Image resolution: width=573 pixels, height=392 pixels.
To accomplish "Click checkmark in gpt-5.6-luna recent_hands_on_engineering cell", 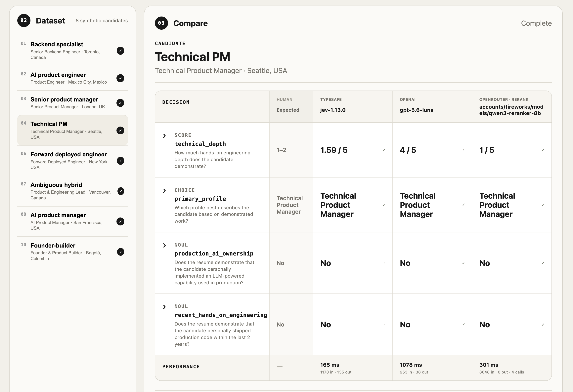I will (x=463, y=325).
